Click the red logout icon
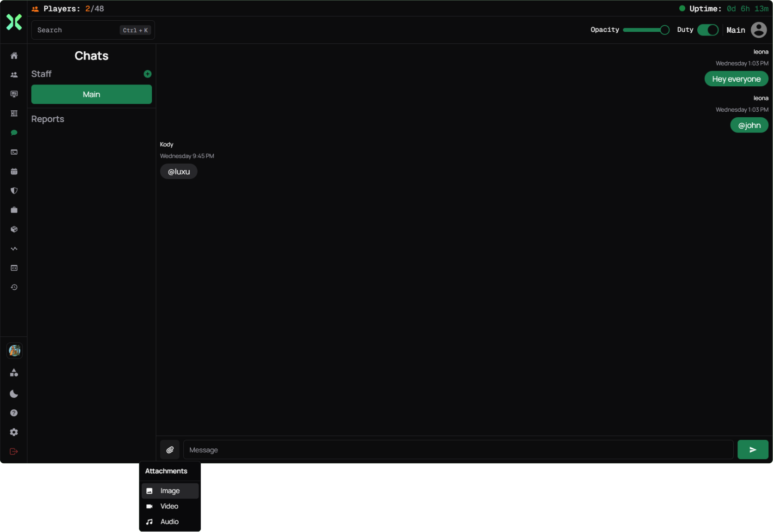773x532 pixels. coord(14,451)
